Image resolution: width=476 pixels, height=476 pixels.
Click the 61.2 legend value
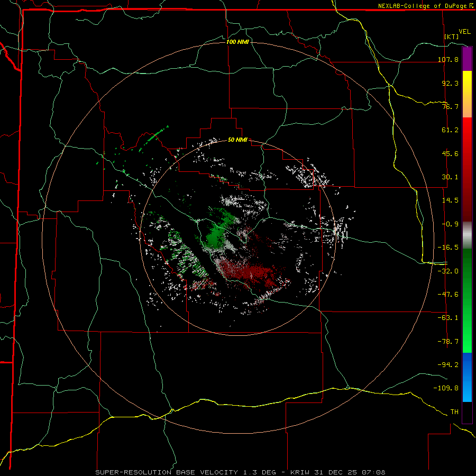tap(450, 130)
